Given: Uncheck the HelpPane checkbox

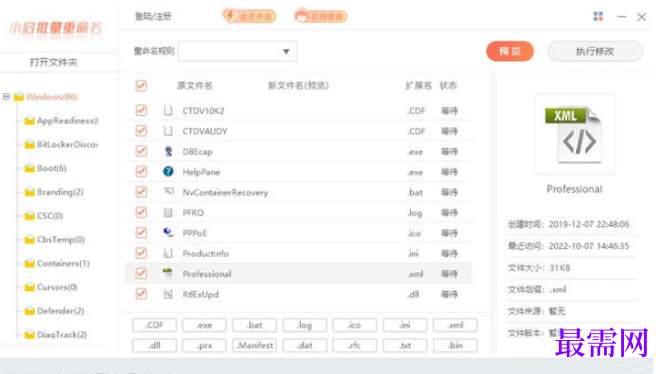Looking at the screenshot, I should [141, 171].
